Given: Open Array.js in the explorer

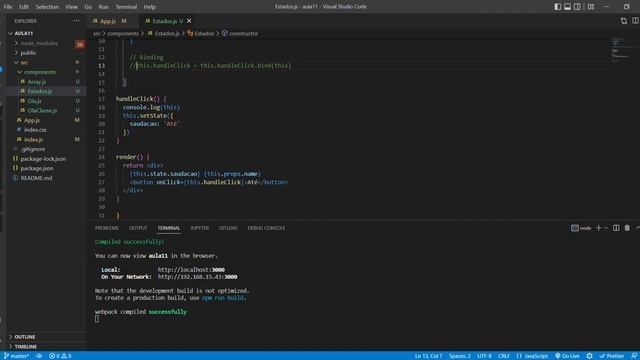Looking at the screenshot, I should 37,82.
